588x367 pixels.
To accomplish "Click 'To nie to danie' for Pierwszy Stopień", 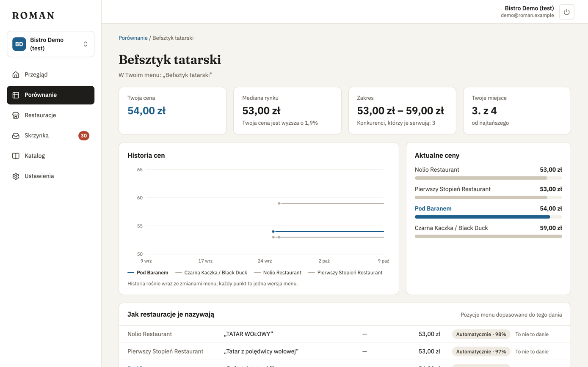I will coord(532,351).
